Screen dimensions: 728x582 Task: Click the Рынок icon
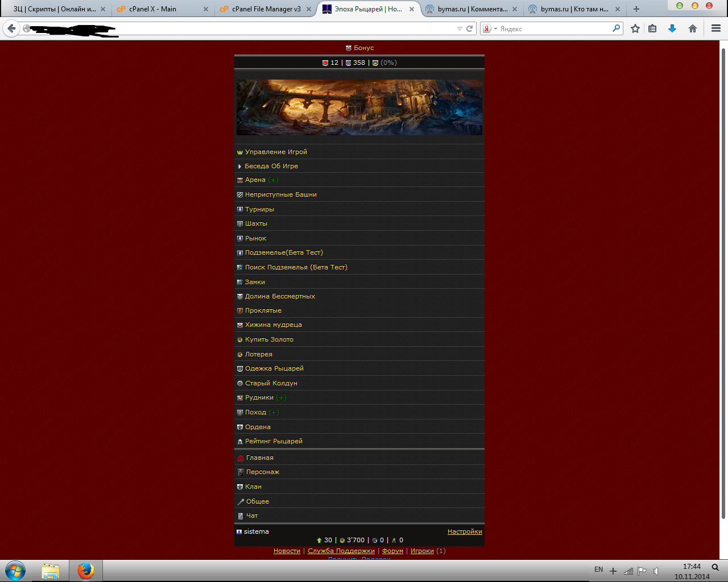(240, 239)
